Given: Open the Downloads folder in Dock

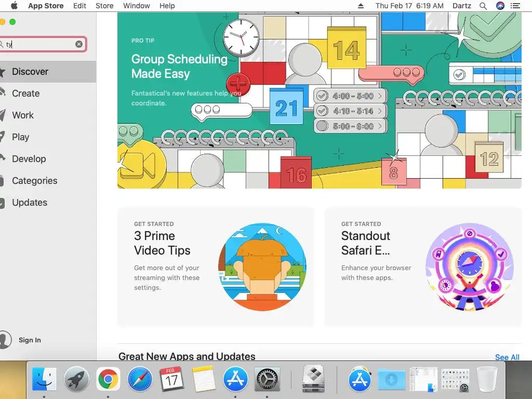Looking at the screenshot, I should pyautogui.click(x=391, y=379).
